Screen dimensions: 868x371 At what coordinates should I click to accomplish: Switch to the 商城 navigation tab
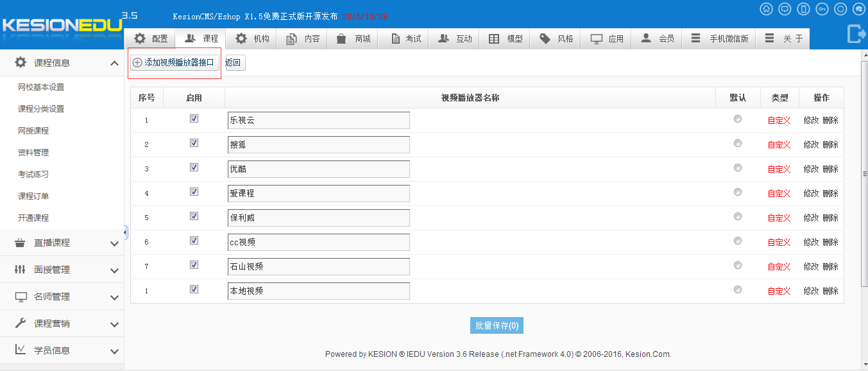(354, 39)
